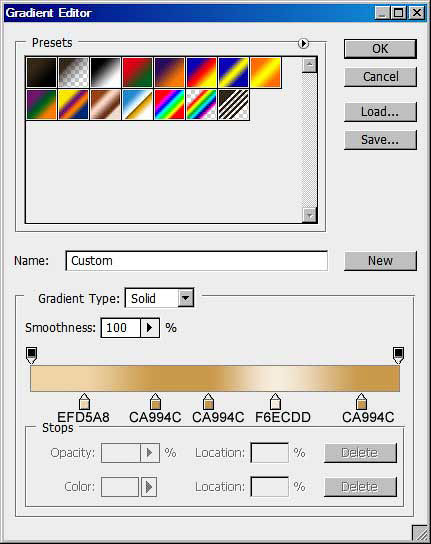Viewport: 431px width, 544px height.
Task: Pick the chrome gradient preset
Action: [x=137, y=104]
